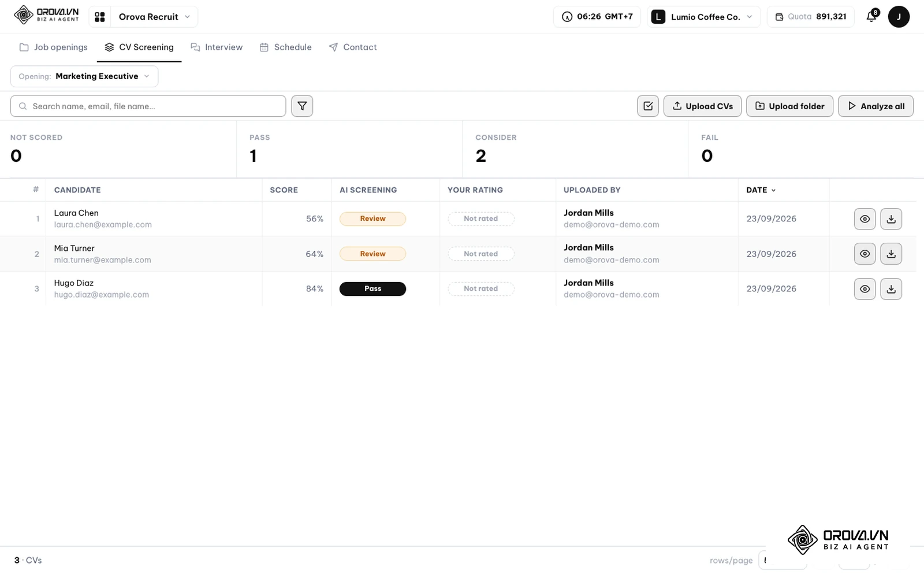Sort by the DATE column header
This screenshot has width=924, height=578.
point(761,190)
